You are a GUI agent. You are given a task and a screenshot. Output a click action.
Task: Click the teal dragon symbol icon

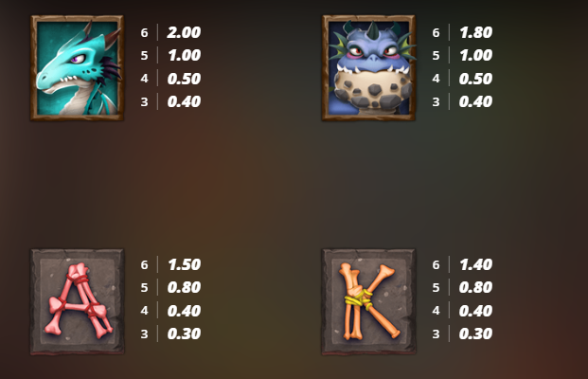coord(78,68)
